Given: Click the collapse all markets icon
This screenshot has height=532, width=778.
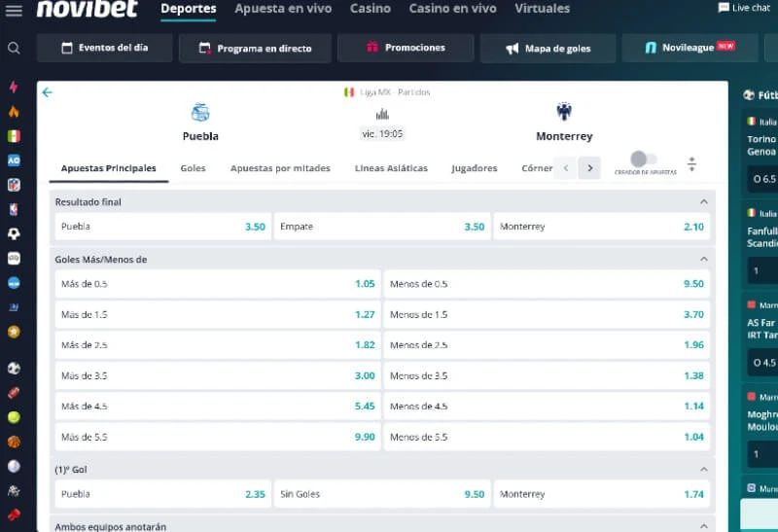Looking at the screenshot, I should click(x=691, y=163).
